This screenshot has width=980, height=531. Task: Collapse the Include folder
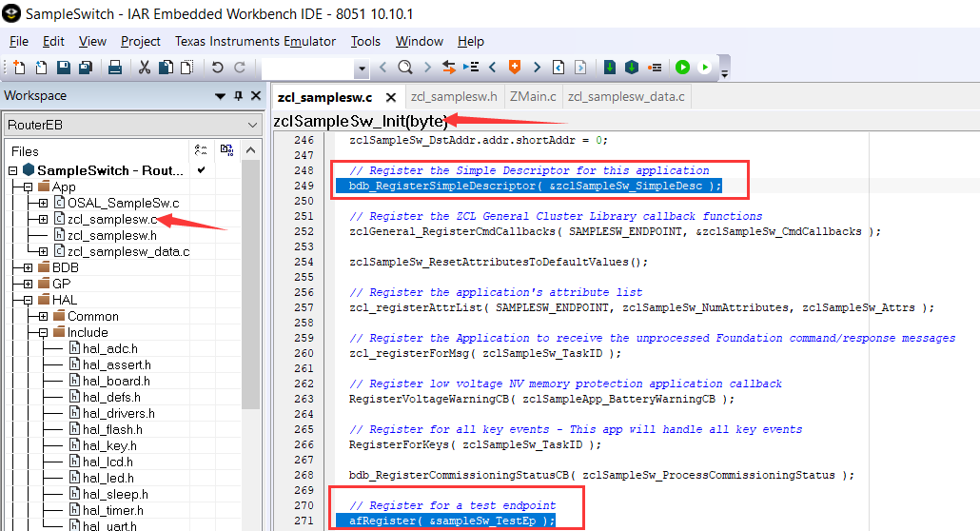43,333
